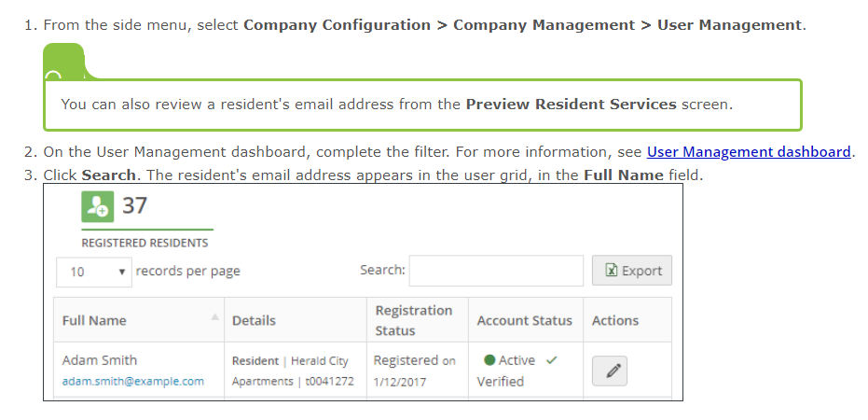
Task: Click the green Verified checkmark
Action: 552,360
